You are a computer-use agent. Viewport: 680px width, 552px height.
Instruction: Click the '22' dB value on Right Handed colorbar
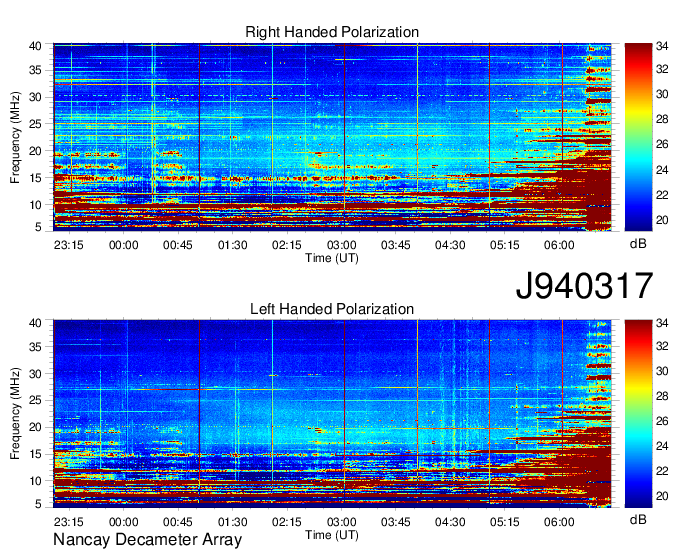click(x=662, y=195)
